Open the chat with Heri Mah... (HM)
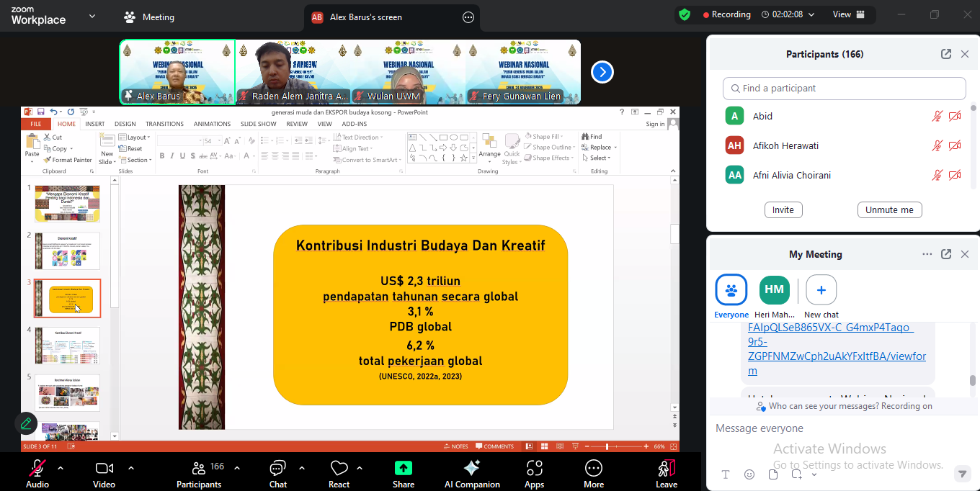 click(x=775, y=297)
